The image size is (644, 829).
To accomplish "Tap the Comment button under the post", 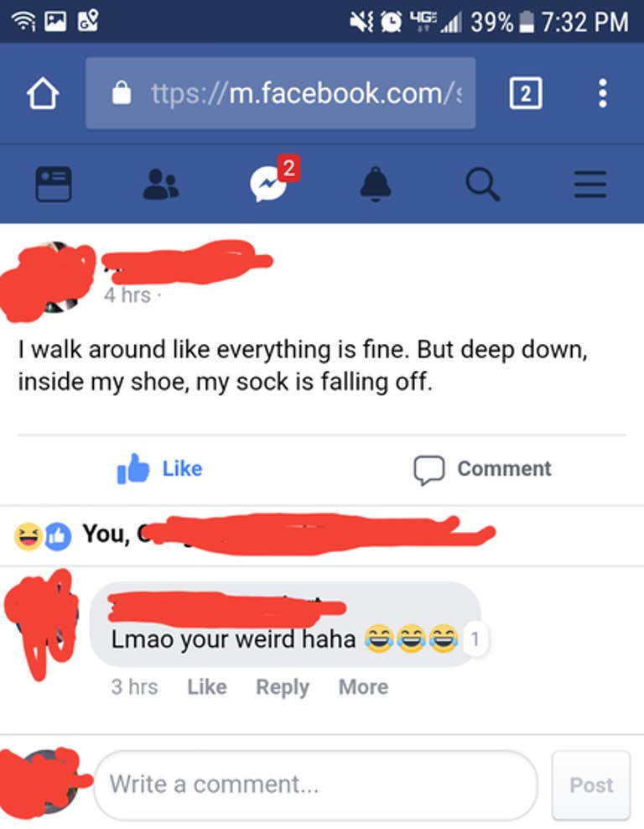I will coord(482,470).
